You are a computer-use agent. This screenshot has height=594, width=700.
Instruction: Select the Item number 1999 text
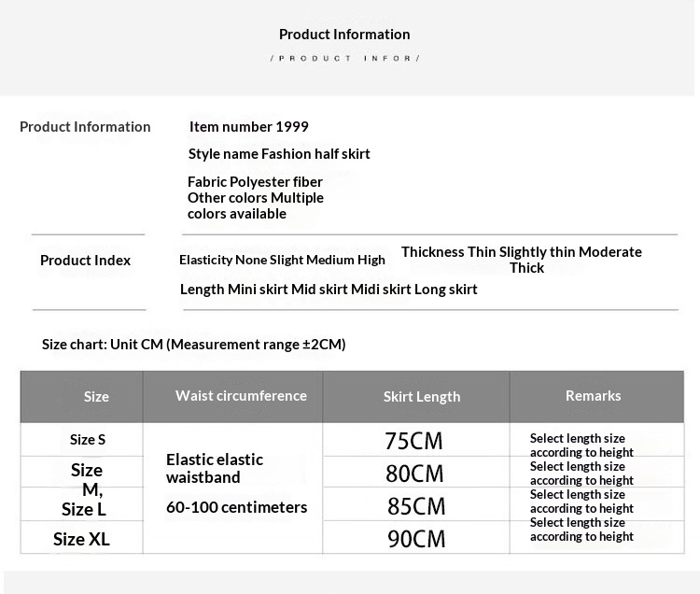[x=248, y=127]
